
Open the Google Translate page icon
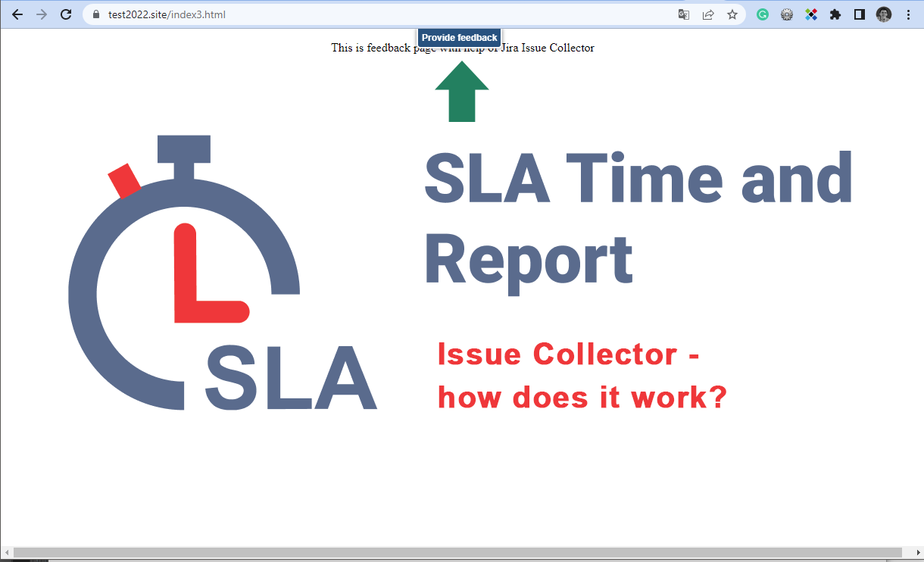coord(684,14)
